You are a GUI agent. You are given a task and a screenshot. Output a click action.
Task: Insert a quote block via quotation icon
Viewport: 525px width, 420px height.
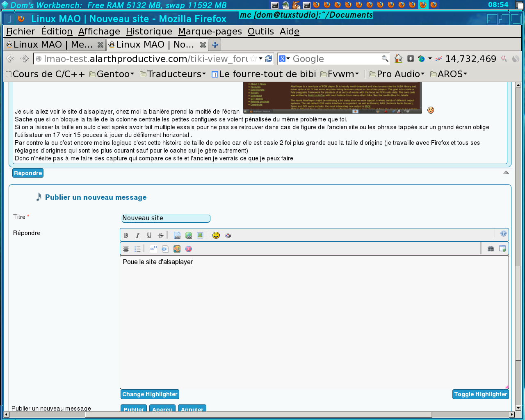(153, 249)
